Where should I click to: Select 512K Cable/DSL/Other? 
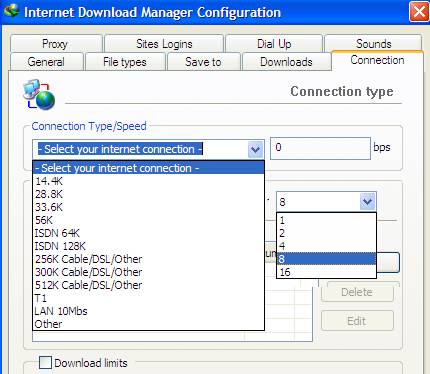tap(148, 285)
